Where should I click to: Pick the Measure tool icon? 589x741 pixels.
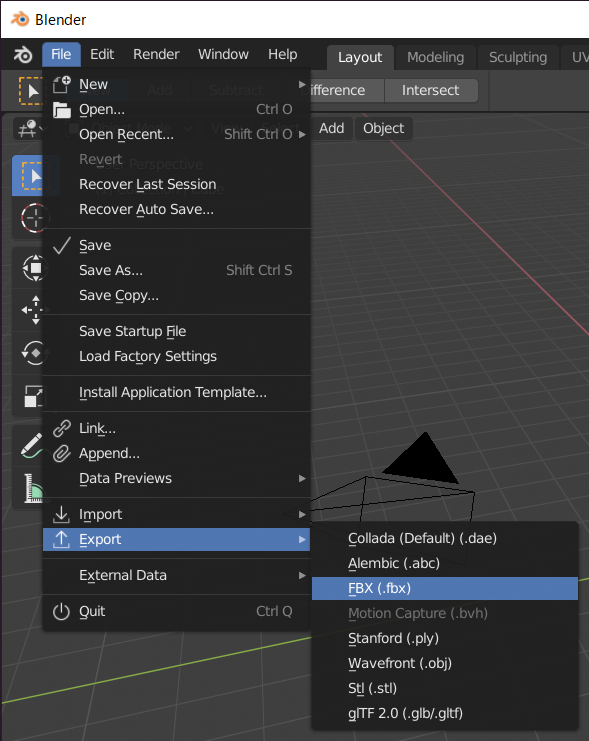pos(32,488)
